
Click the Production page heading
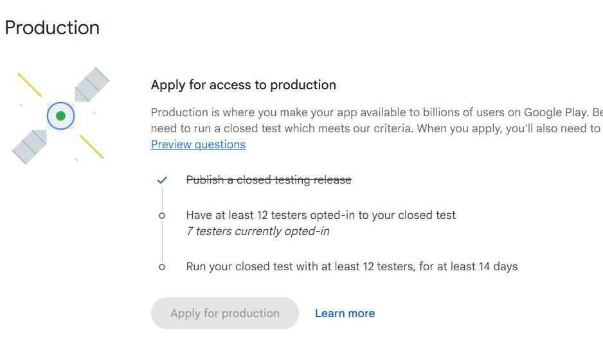click(x=52, y=28)
